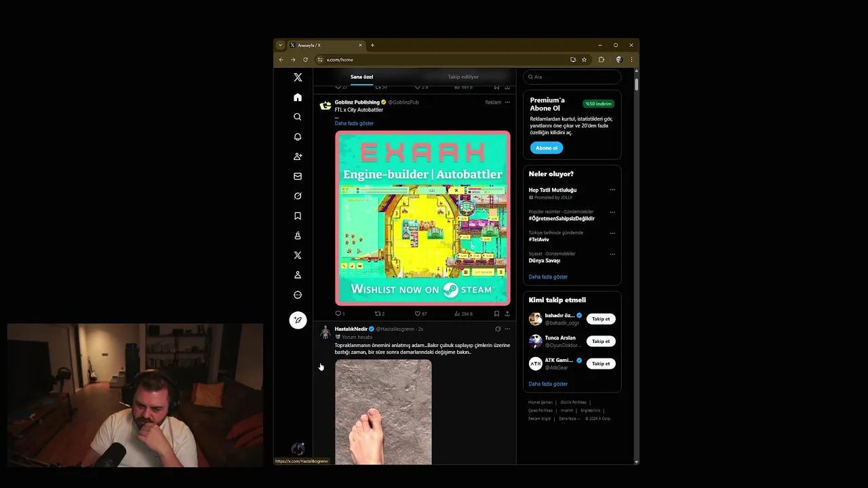Show more follow suggestions Daha fazla göster
Image resolution: width=868 pixels, height=488 pixels.
[548, 384]
